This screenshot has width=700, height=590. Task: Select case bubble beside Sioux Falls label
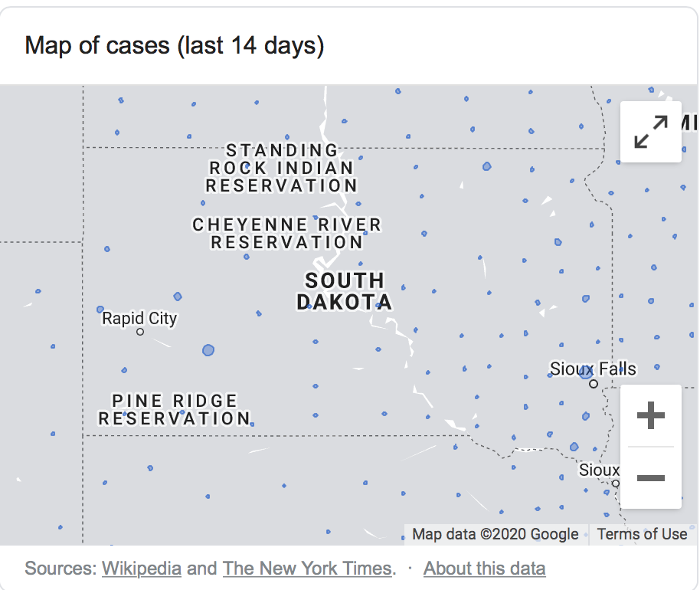click(586, 373)
